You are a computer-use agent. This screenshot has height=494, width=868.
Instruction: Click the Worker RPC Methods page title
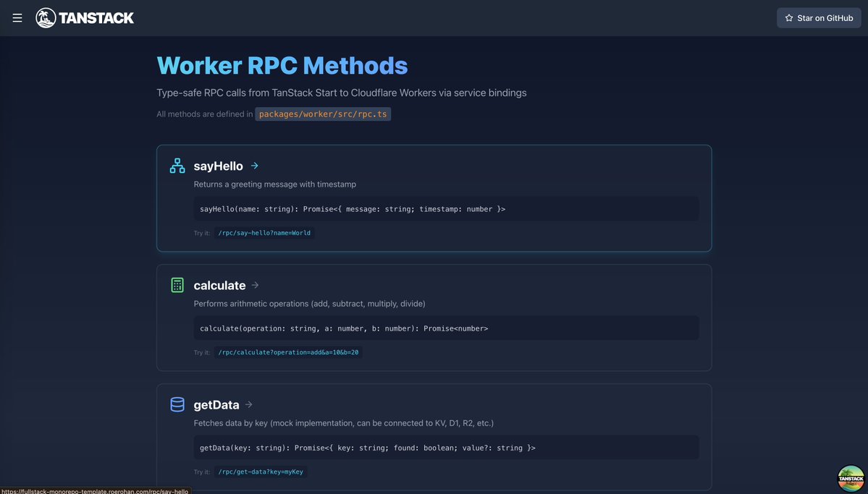[x=282, y=65]
